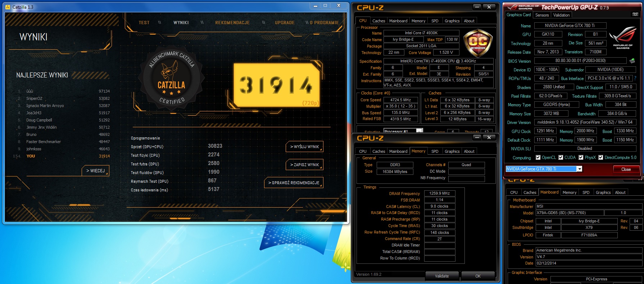Click the Southbridge value X79
644x284 pixels.
pyautogui.click(x=589, y=227)
